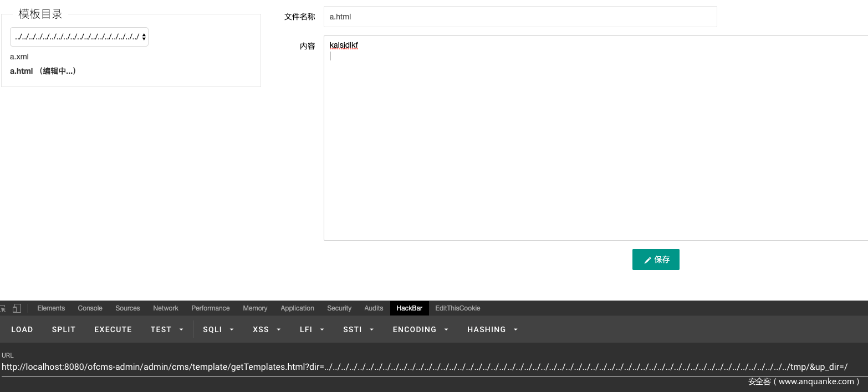
Task: Switch to the Console tab
Action: (90, 308)
